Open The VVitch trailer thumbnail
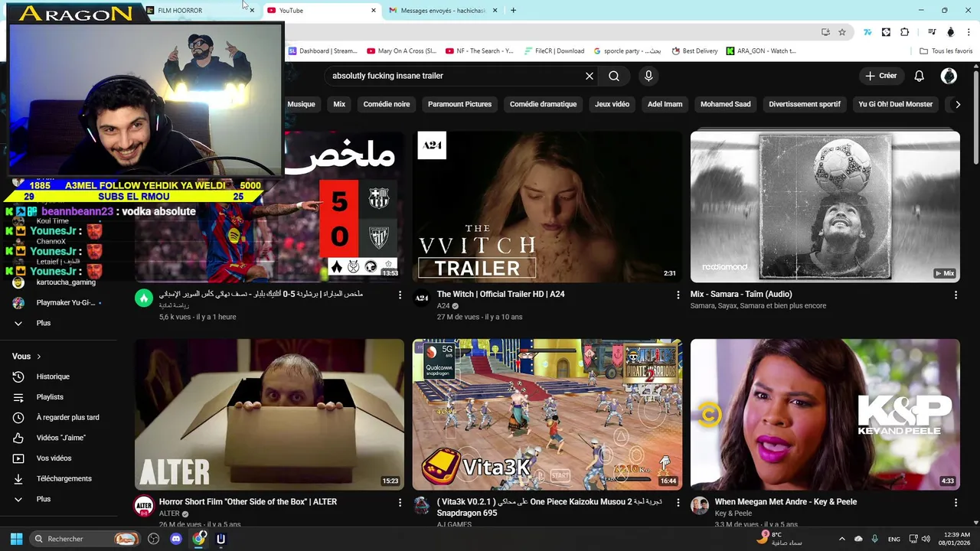The width and height of the screenshot is (980, 551). click(x=547, y=207)
